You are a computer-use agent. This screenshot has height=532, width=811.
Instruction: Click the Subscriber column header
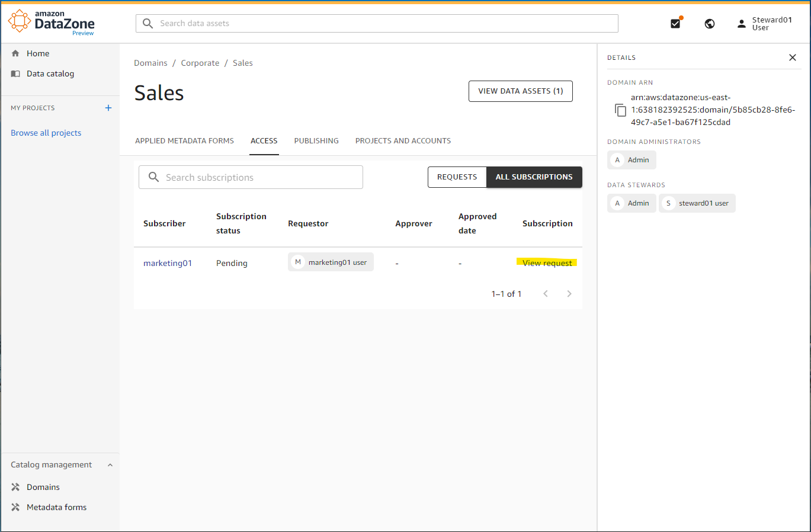click(x=165, y=223)
